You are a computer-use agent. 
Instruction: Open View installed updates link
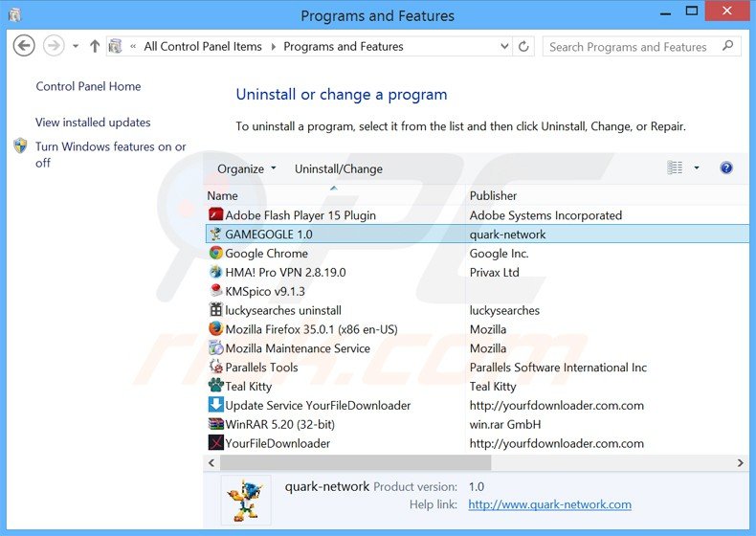93,123
